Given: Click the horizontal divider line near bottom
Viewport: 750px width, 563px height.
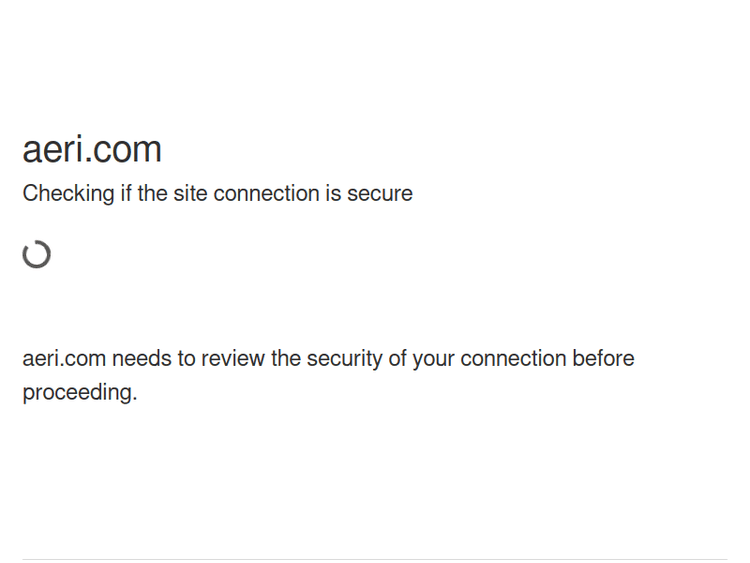Looking at the screenshot, I should [x=375, y=559].
